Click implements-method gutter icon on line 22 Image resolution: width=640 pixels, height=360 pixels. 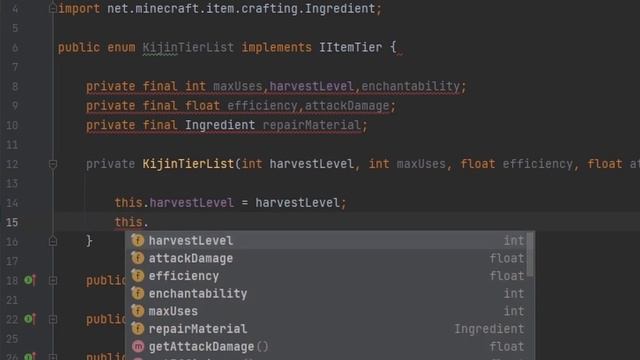click(x=30, y=319)
